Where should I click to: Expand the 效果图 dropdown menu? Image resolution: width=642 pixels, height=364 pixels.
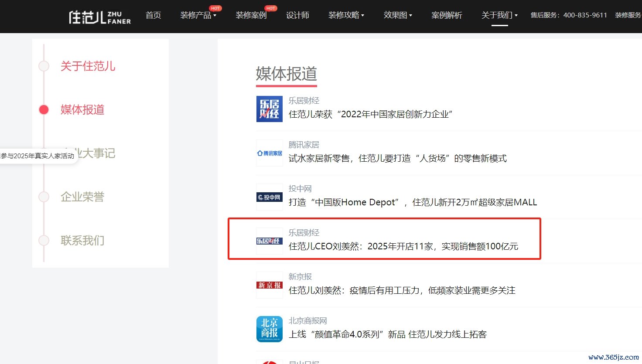click(398, 15)
